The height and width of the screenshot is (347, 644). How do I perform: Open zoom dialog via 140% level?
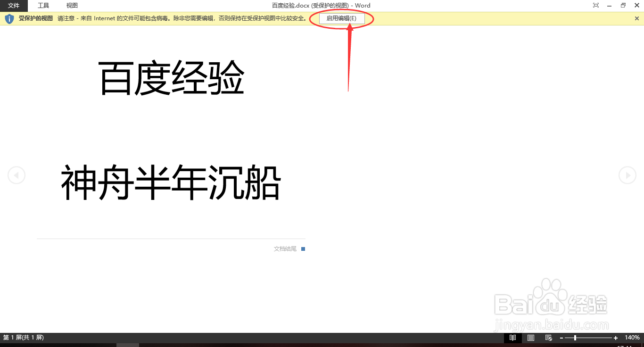point(632,338)
